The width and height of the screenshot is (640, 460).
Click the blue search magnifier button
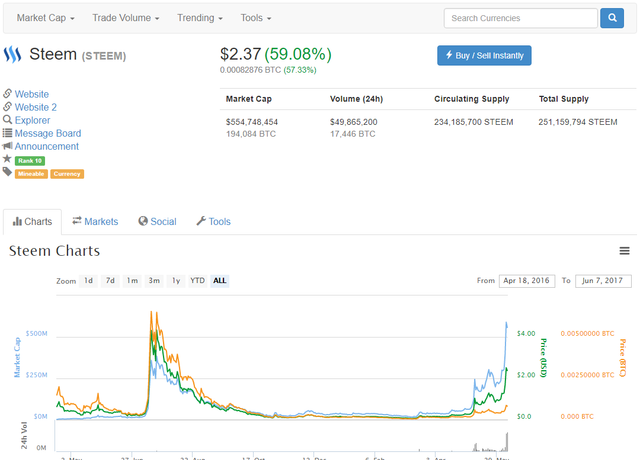(611, 18)
